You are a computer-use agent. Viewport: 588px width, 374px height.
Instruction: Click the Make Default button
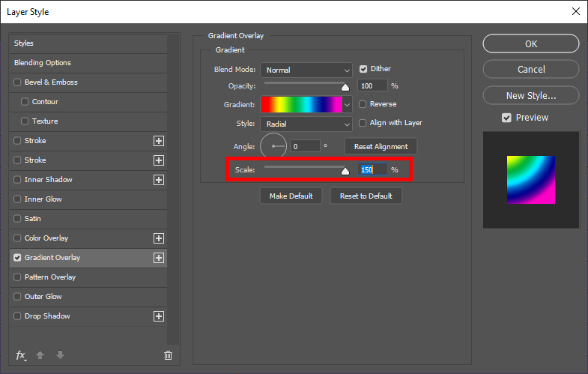pyautogui.click(x=291, y=196)
